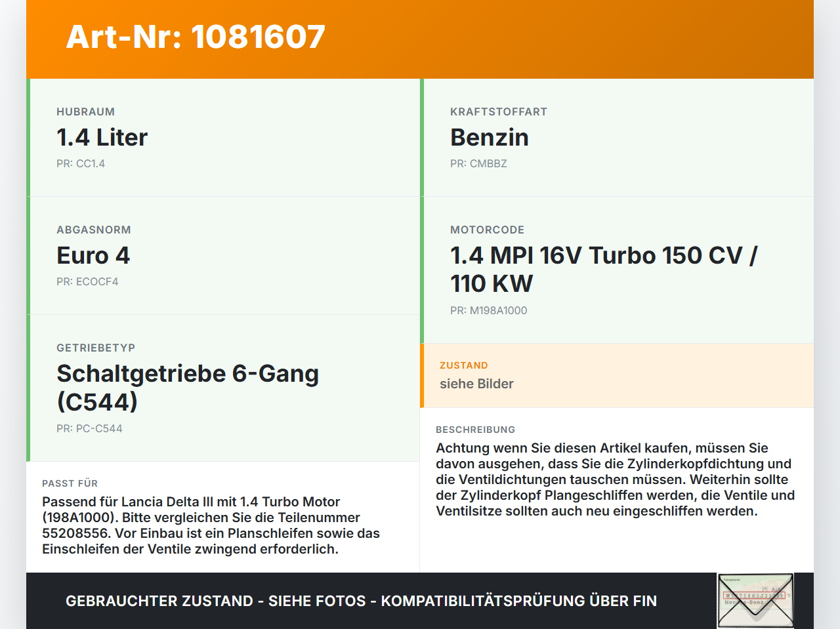Image resolution: width=840 pixels, height=629 pixels.
Task: Click the 'MOTORCODE' label
Action: click(x=488, y=230)
